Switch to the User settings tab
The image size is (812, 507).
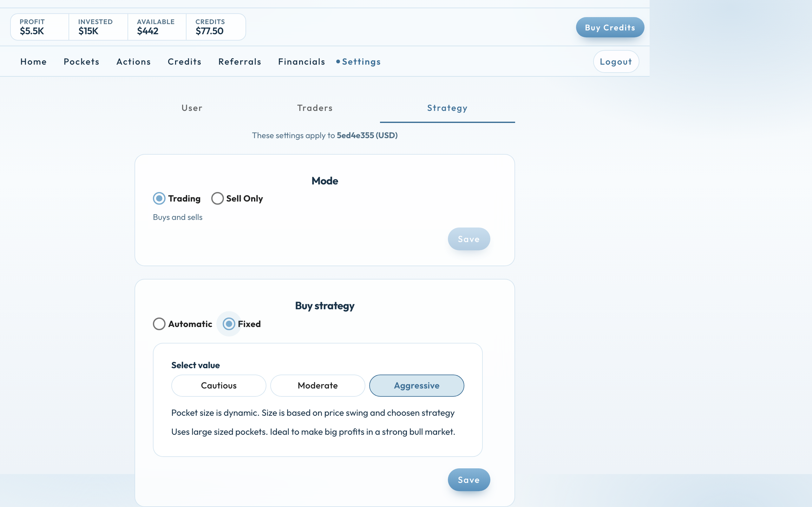pyautogui.click(x=192, y=108)
